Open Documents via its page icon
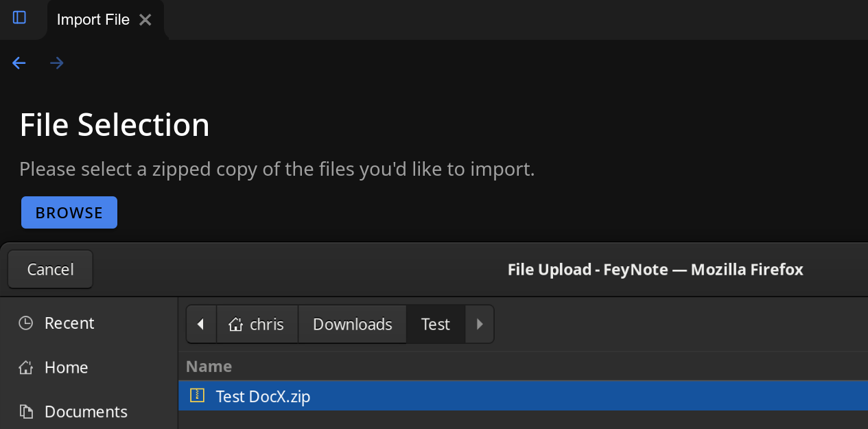This screenshot has width=868, height=429. pos(25,411)
